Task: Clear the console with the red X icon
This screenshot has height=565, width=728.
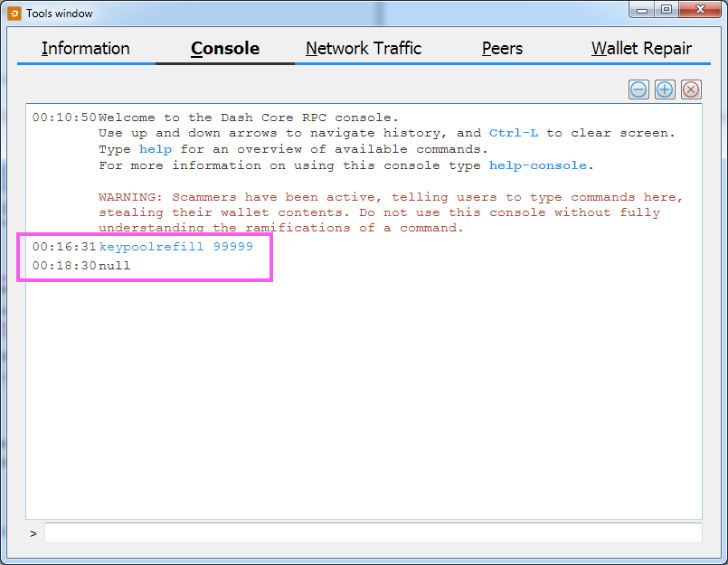Action: 691,89
